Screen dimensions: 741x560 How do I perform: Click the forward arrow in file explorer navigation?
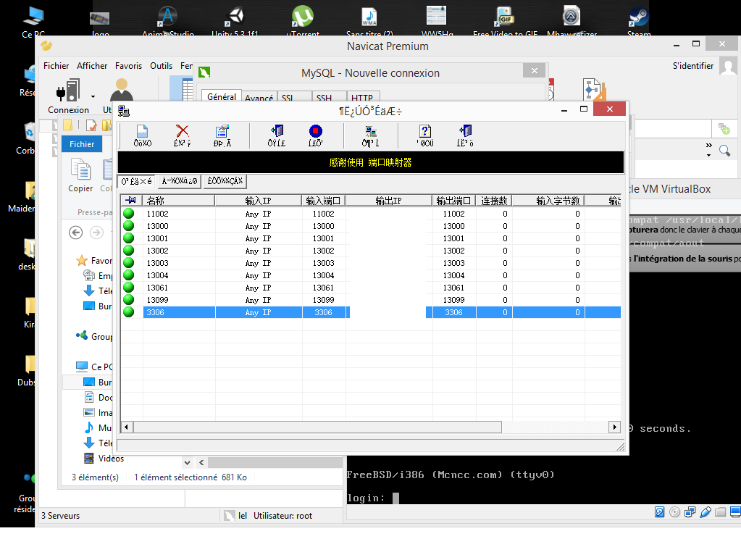coord(96,233)
